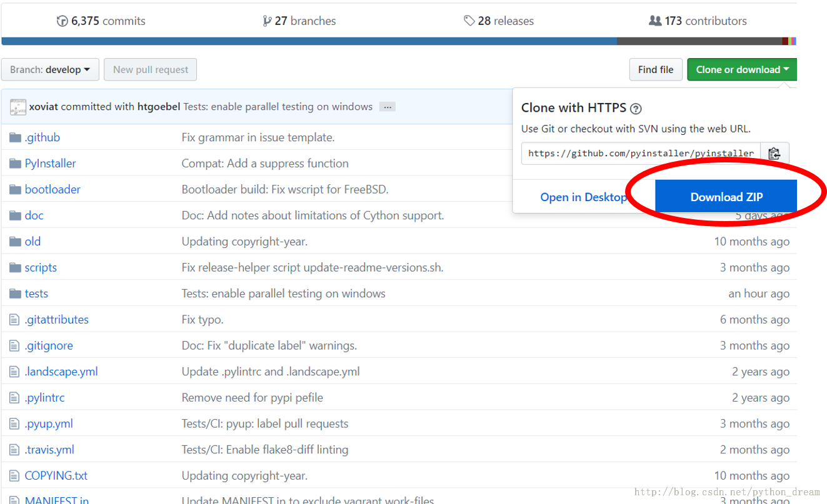Click the .pylintrc file icon
Image resolution: width=827 pixels, height=504 pixels.
(15, 398)
